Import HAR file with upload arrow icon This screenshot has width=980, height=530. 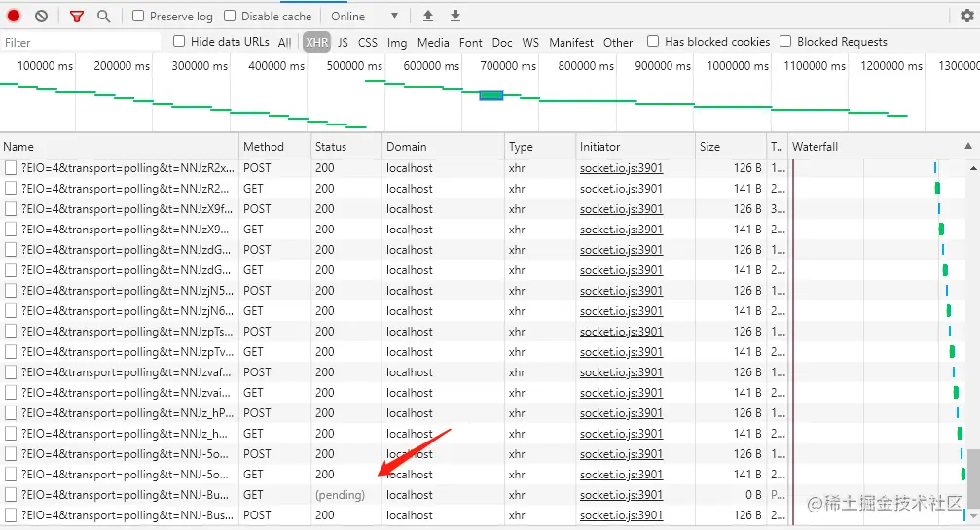pos(428,17)
